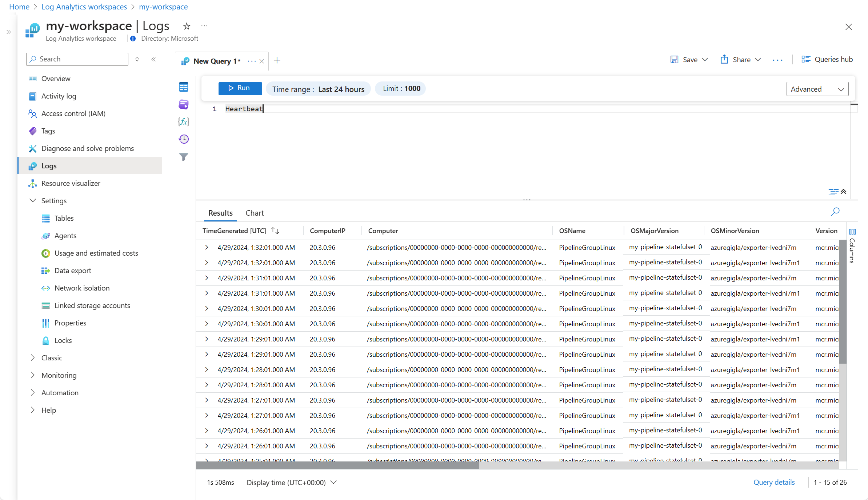Image resolution: width=868 pixels, height=500 pixels.
Task: Open the Display time UTC dropdown
Action: [x=292, y=483]
